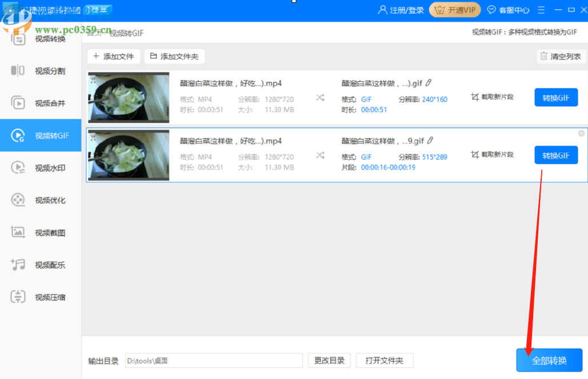The width and height of the screenshot is (588, 379).
Task: Click the 视频截图 screenshot icon
Action: [x=18, y=232]
